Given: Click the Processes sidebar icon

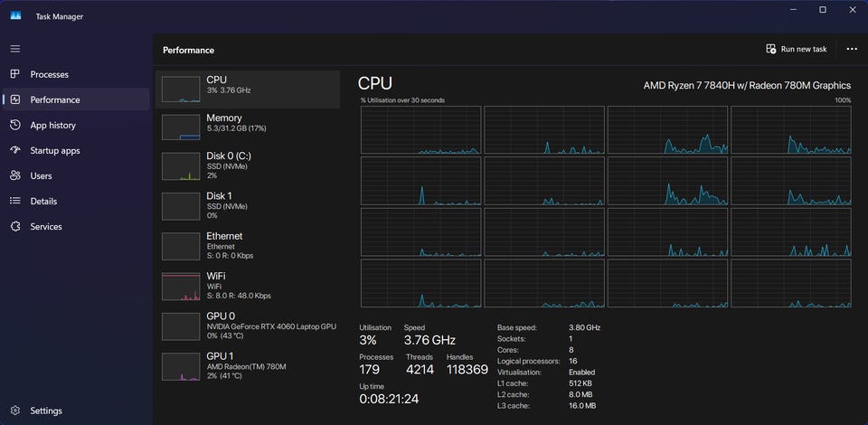Looking at the screenshot, I should click(x=15, y=74).
